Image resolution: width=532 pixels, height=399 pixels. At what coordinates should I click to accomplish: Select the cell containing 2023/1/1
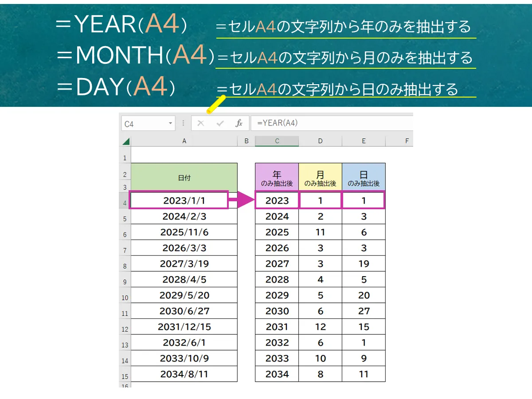[184, 200]
